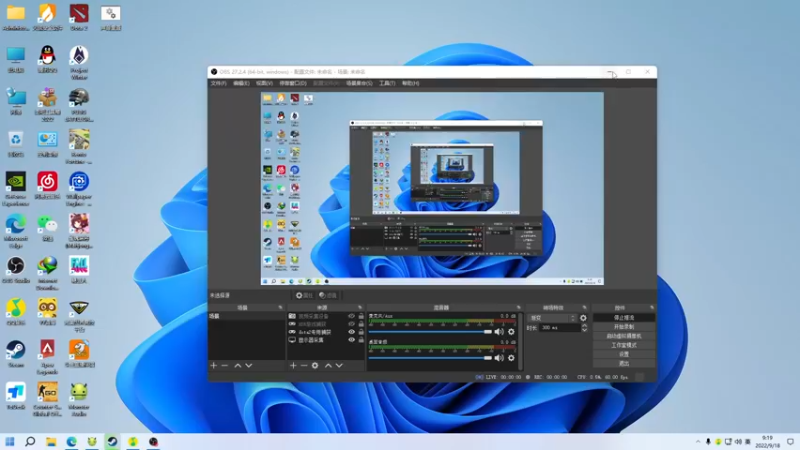Move source down in Sources panel
The height and width of the screenshot is (450, 800).
339,365
